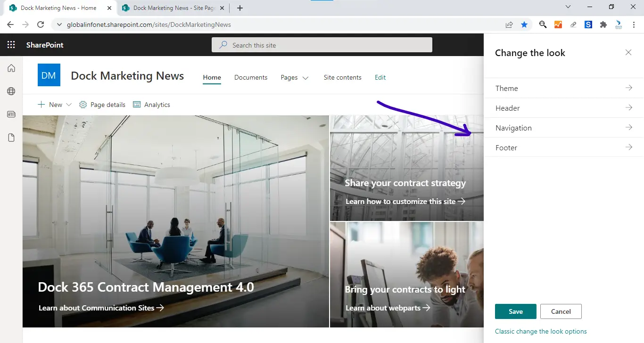Click the link-chain extension icon

click(573, 24)
